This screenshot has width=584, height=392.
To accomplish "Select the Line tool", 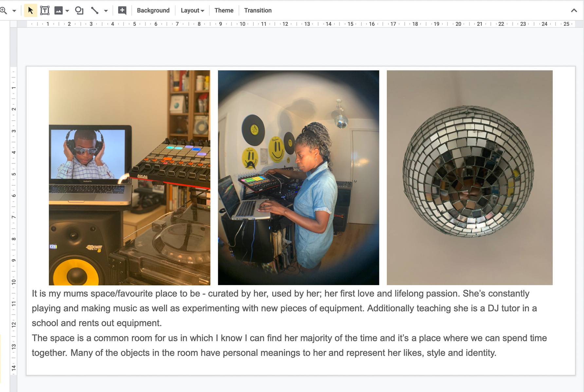I will point(95,10).
